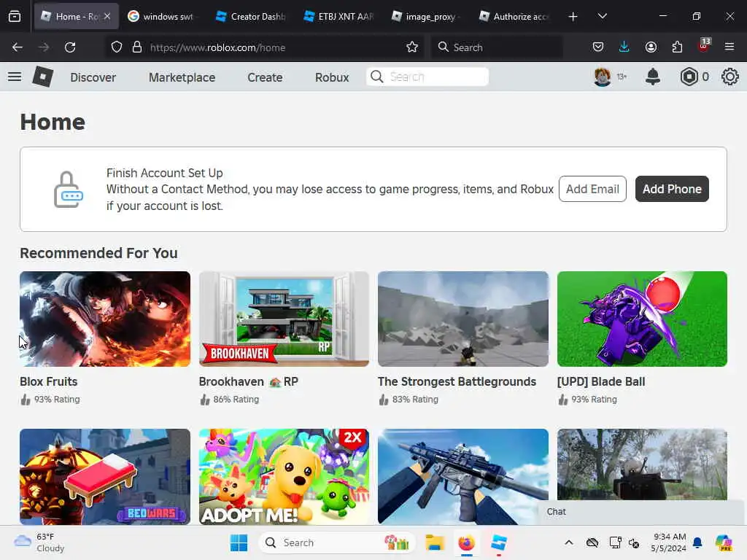
Task: Open Firefox application menu
Action: [x=729, y=47]
